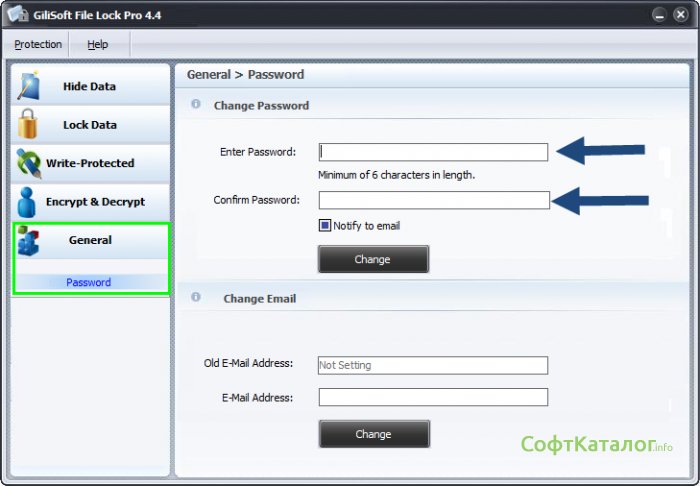Click the Write-Protected globe icon
This screenshot has height=486, width=700.
29,163
